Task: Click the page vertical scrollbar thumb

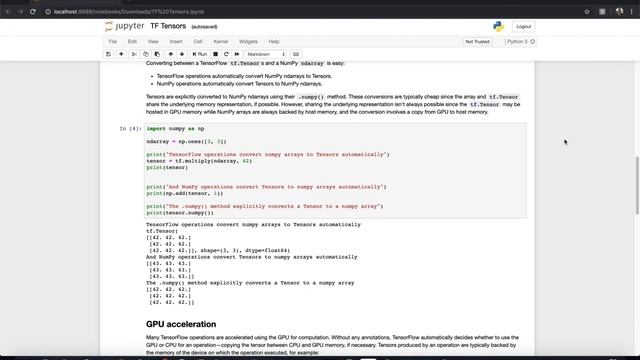Action: pyautogui.click(x=637, y=184)
